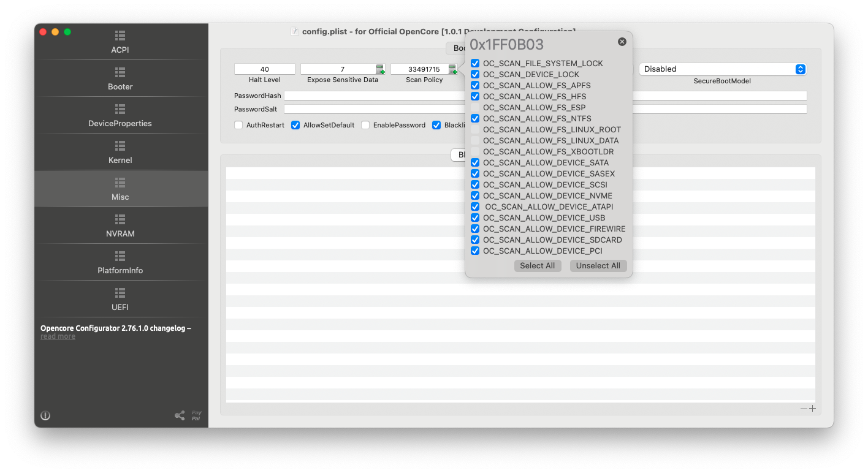This screenshot has height=473, width=868.
Task: Disable OC_SCAN_ALLOW_DEVICE_FIREWIRE
Action: pyautogui.click(x=475, y=229)
